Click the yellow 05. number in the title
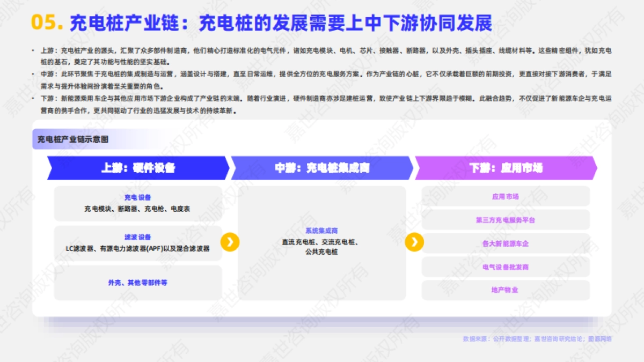 coord(47,23)
